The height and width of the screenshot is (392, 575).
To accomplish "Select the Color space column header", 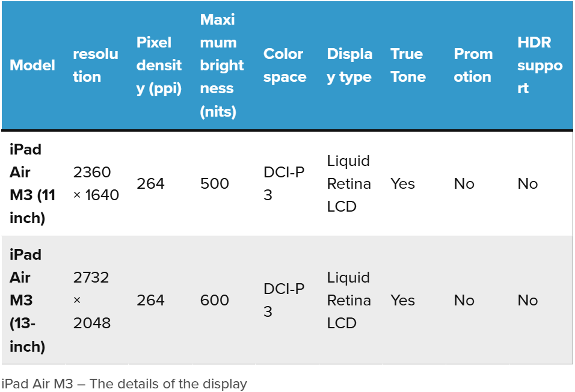I will tap(285, 66).
